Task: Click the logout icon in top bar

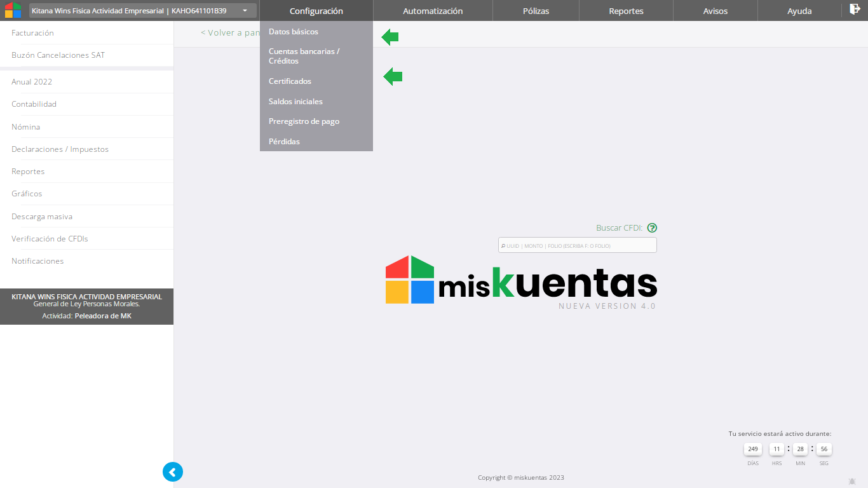Action: [855, 10]
